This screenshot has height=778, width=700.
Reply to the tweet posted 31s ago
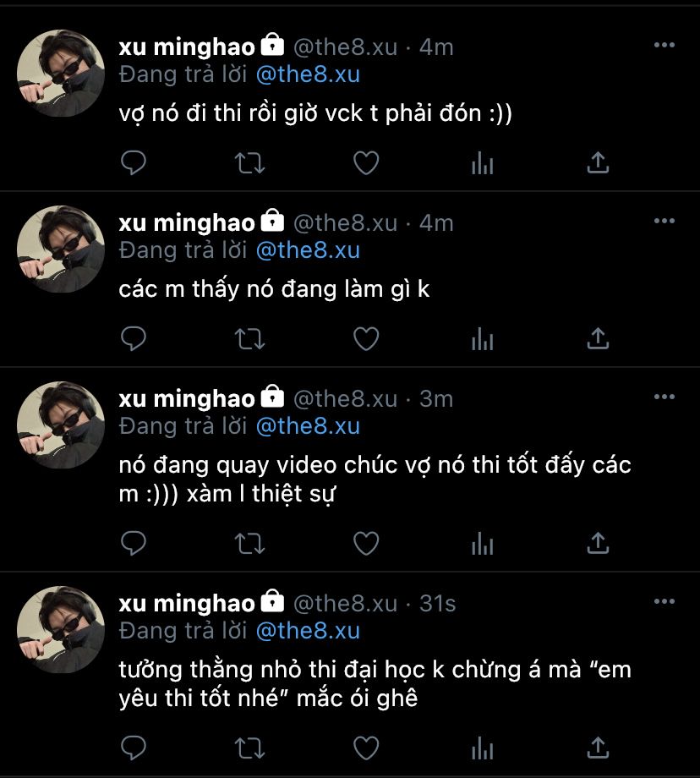pyautogui.click(x=134, y=748)
